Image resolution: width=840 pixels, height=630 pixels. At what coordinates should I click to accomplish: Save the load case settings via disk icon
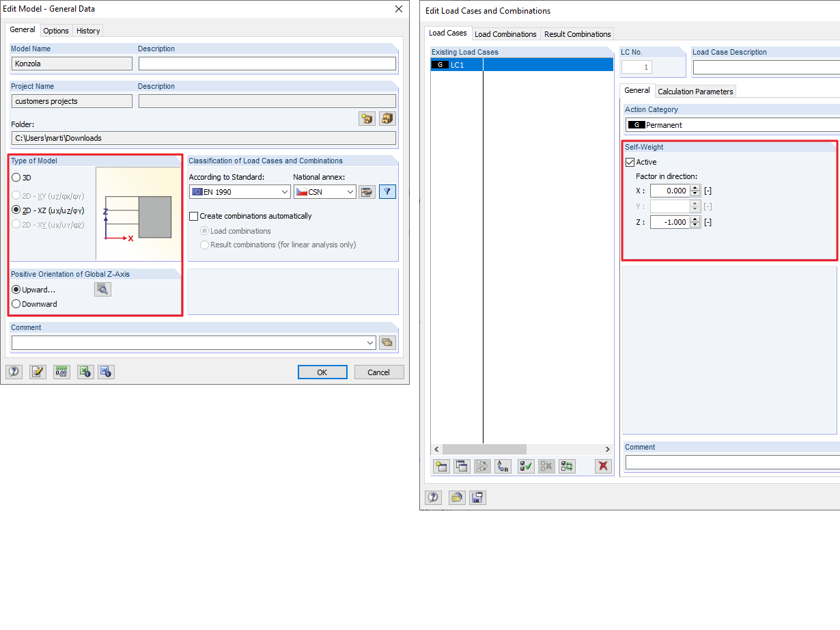477,497
